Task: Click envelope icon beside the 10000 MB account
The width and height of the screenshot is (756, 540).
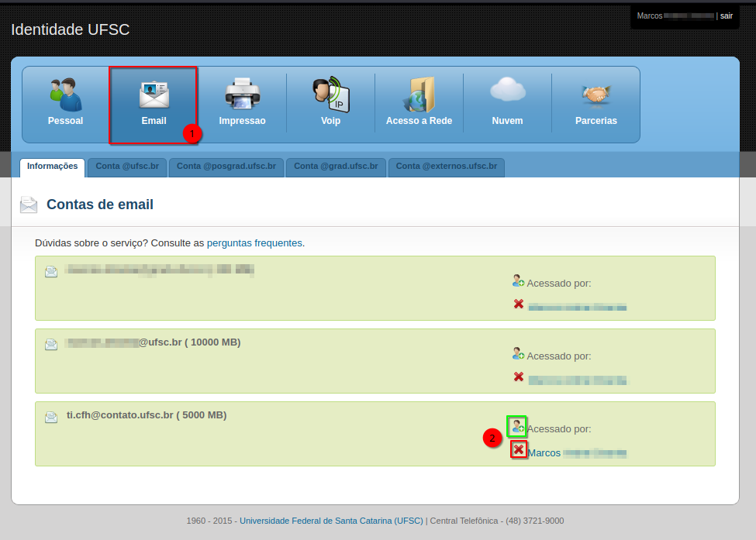Action: click(x=51, y=345)
